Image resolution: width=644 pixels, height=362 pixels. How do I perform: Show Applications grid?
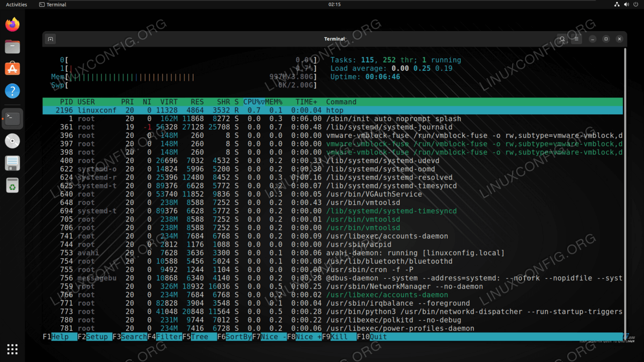[x=12, y=349]
